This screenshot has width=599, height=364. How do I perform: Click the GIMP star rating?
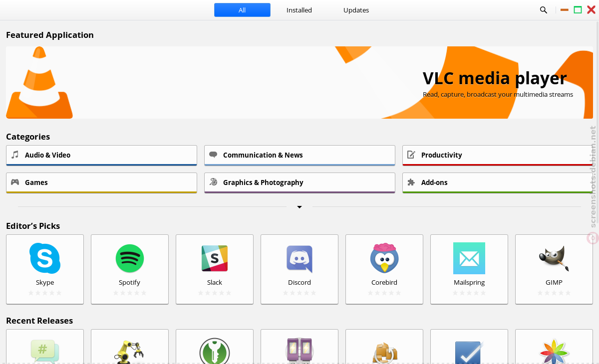[x=554, y=293]
